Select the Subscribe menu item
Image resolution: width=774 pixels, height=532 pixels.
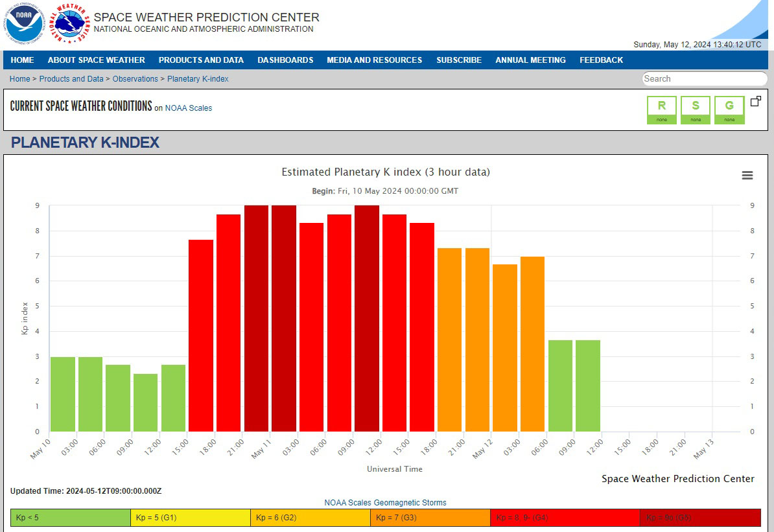pos(458,60)
